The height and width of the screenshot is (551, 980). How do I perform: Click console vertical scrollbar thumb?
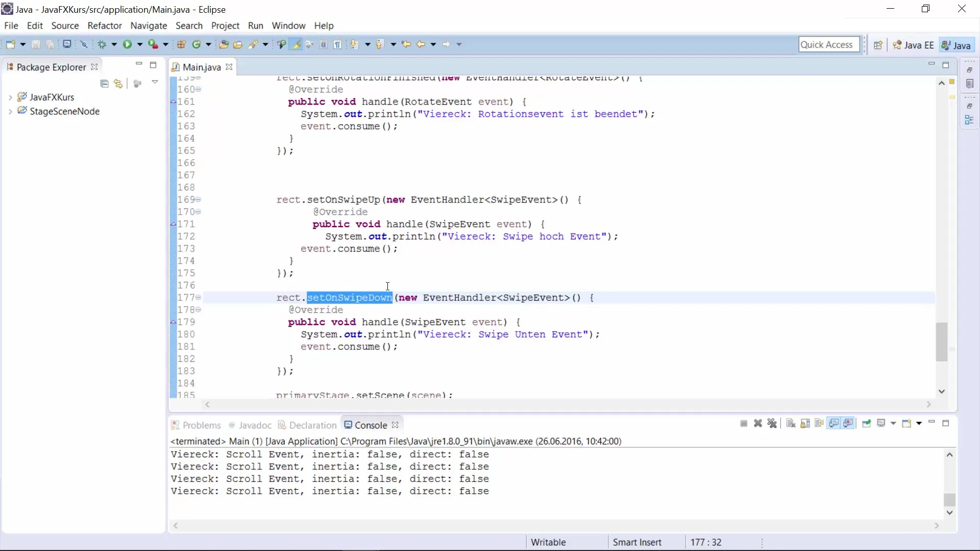point(949,499)
